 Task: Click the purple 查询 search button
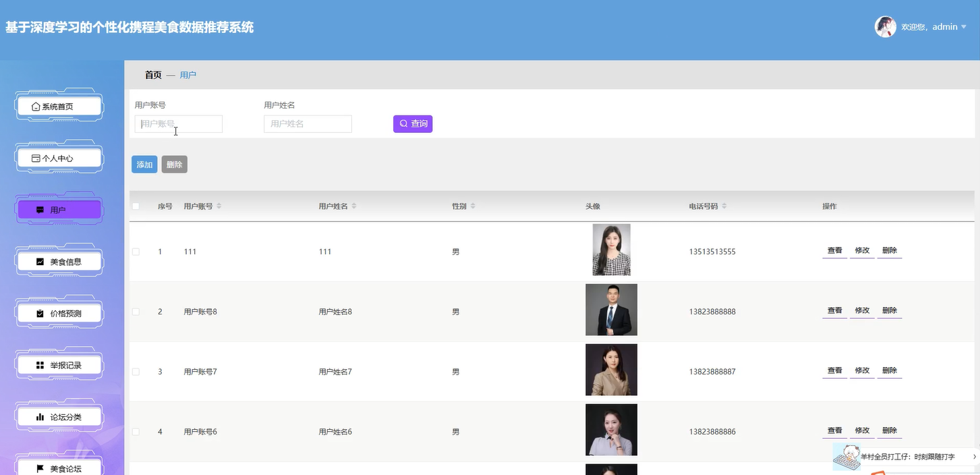coord(413,124)
